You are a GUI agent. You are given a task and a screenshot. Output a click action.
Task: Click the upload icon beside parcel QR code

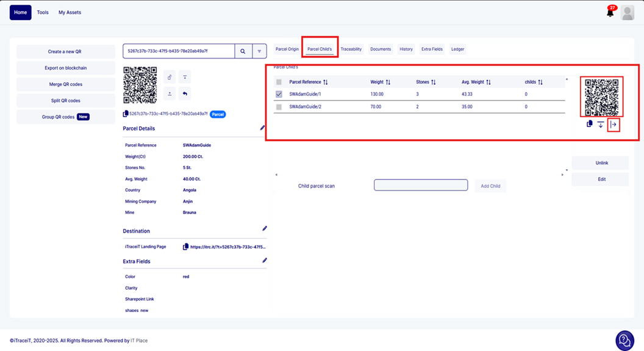click(x=170, y=93)
